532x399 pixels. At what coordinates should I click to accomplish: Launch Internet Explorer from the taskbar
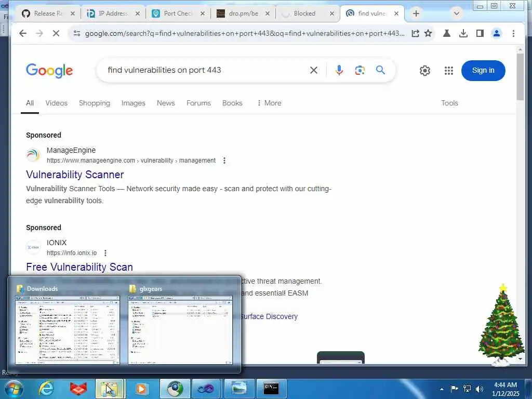pos(46,389)
